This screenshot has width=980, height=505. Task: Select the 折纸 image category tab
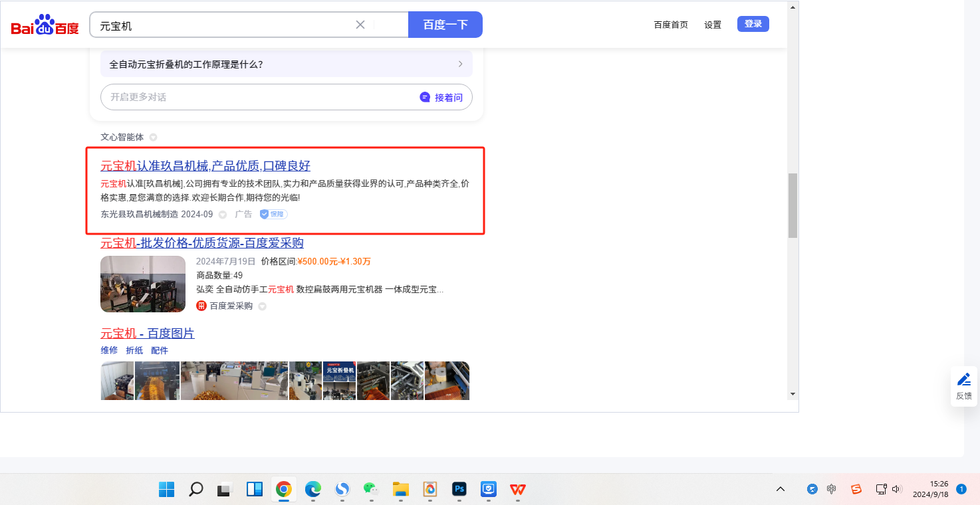tap(134, 350)
